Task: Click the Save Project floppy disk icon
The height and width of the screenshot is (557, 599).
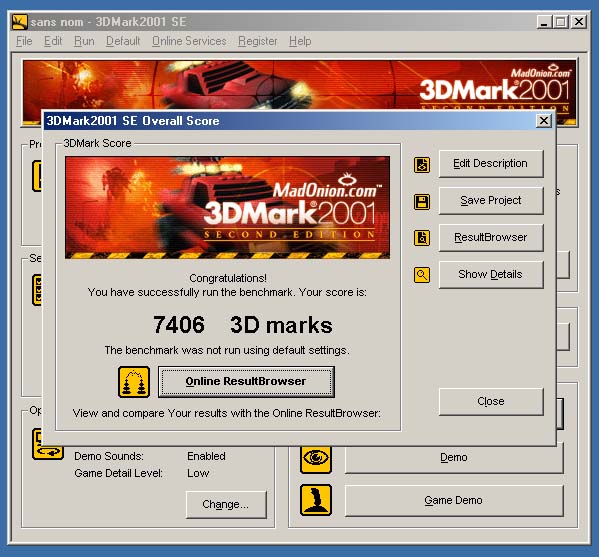Action: pyautogui.click(x=422, y=202)
